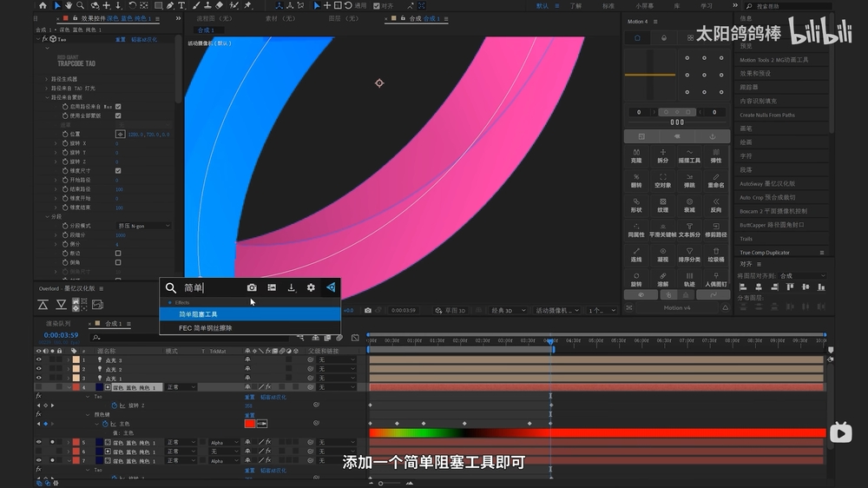
Task: Toggle the 使用全部蒙版 checkbox
Action: (x=118, y=115)
